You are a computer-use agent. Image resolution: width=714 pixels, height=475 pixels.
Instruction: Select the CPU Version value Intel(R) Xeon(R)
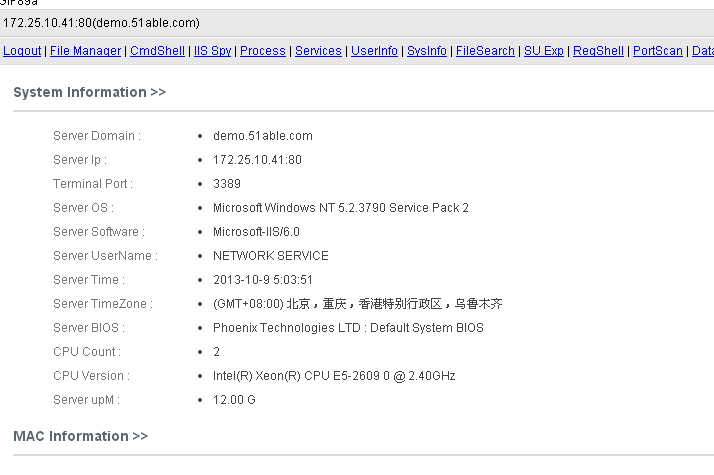coord(256,376)
